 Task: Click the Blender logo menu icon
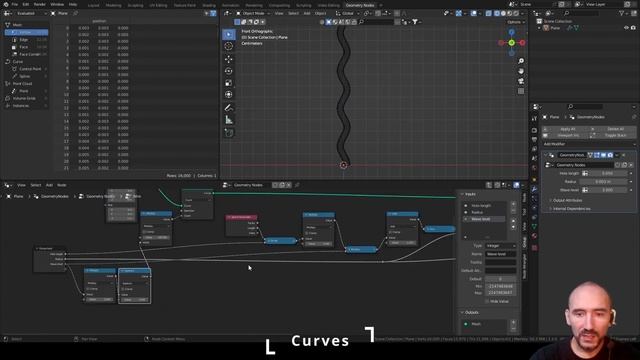(x=5, y=4)
